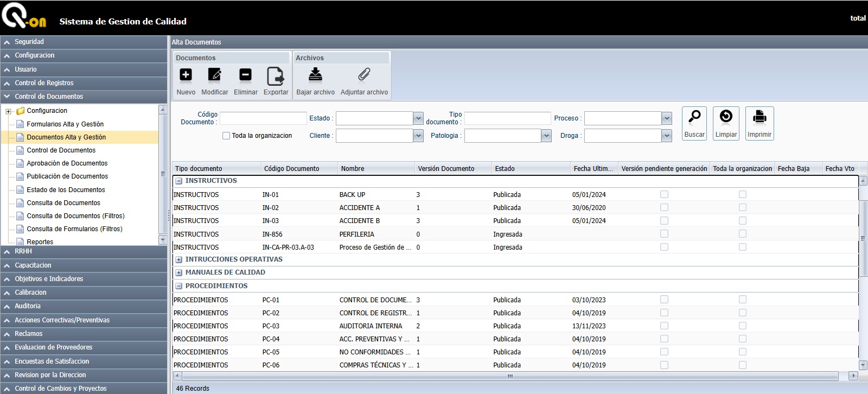Viewport: 868px width, 394px height.
Task: Select the PERFILERIA document row
Action: pyautogui.click(x=515, y=234)
